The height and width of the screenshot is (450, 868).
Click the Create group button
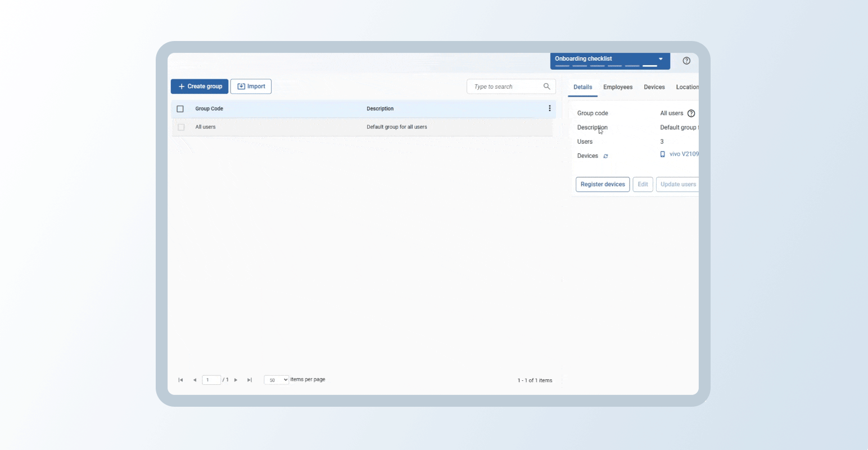pyautogui.click(x=200, y=87)
